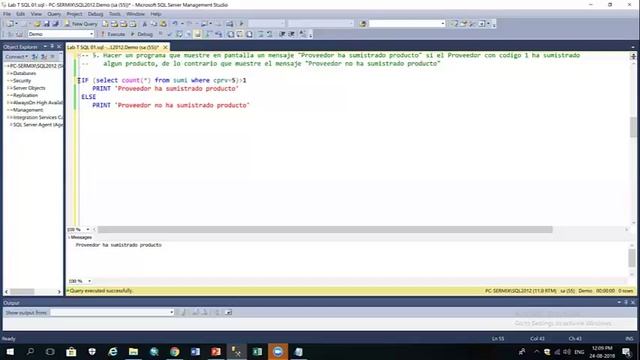Screen dimensions: 640x360
Task: Open the find combo box dropdown
Action: [442, 24]
